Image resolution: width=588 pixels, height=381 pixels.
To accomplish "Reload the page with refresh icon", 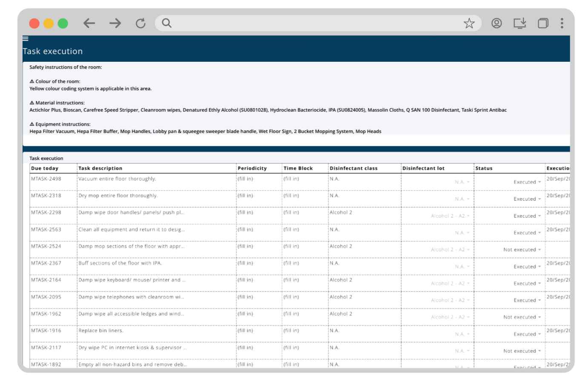I will (141, 23).
